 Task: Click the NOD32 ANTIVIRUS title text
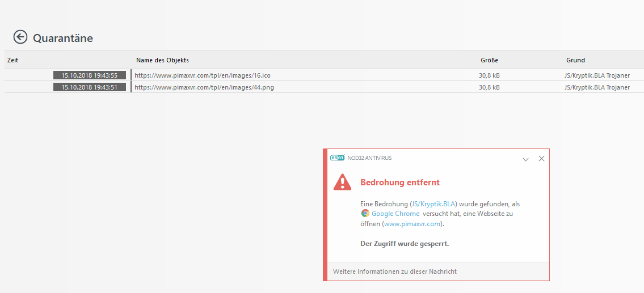pyautogui.click(x=369, y=158)
